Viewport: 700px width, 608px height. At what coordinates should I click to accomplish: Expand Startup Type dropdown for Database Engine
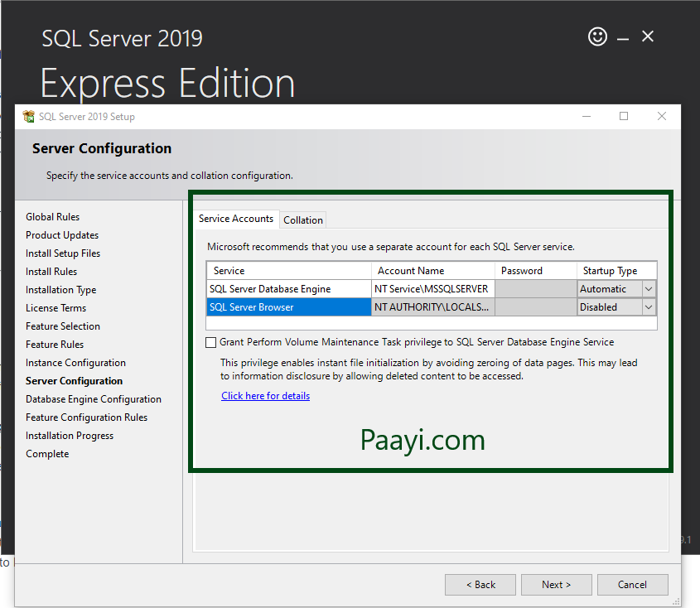tap(648, 289)
